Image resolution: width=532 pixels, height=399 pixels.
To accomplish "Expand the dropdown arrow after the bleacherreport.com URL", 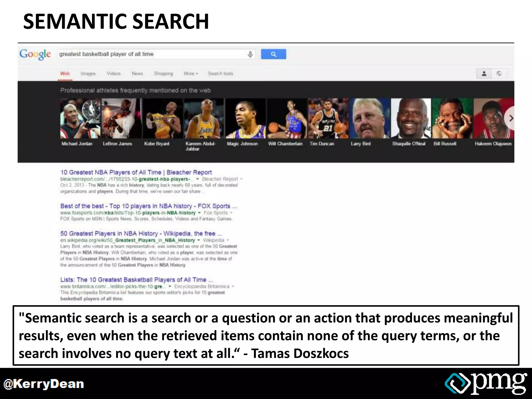I will click(x=197, y=179).
